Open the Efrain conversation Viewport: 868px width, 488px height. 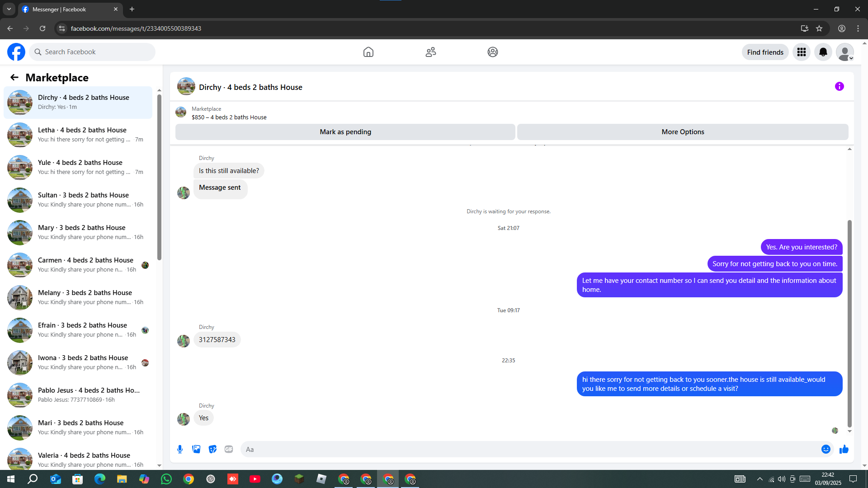tap(78, 330)
